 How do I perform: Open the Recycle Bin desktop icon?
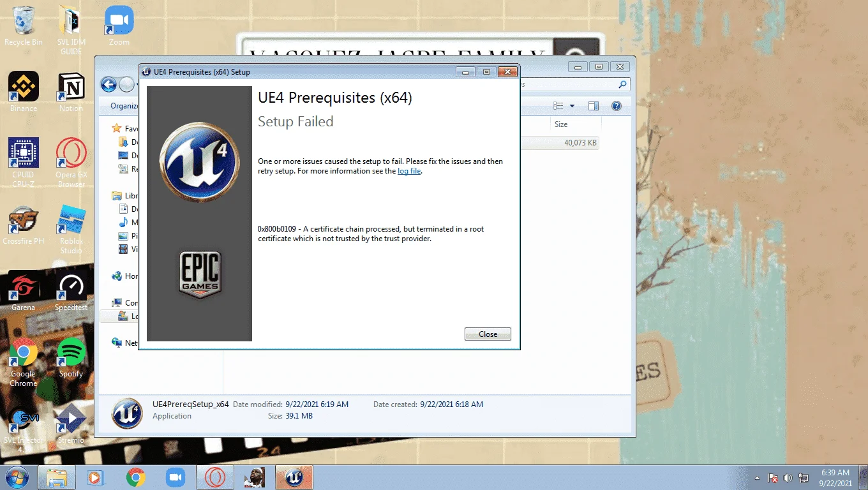(24, 26)
